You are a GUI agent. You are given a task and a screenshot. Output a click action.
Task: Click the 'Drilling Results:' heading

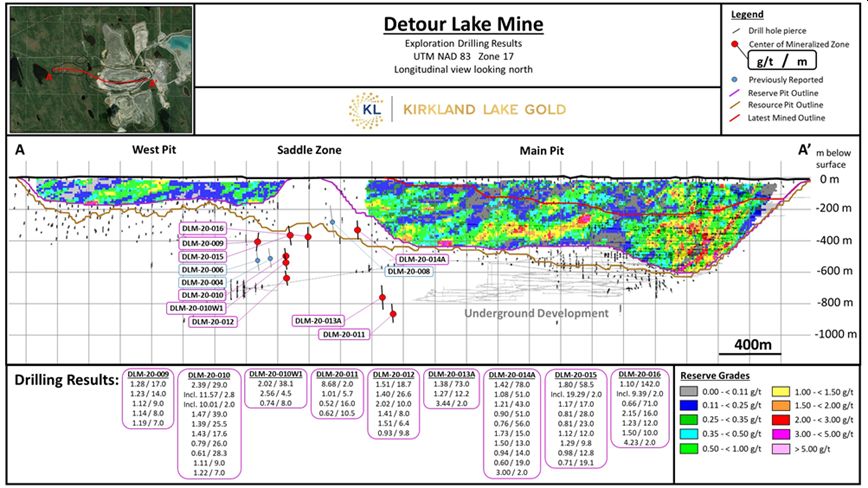pyautogui.click(x=66, y=380)
